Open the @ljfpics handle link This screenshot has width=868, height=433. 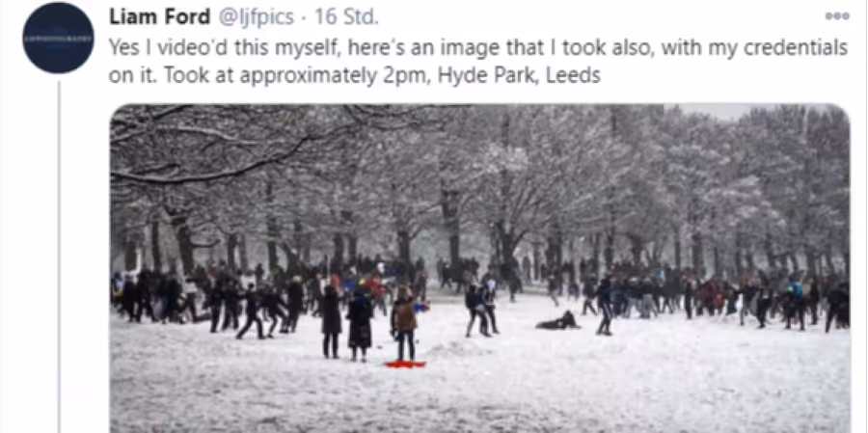pos(257,17)
